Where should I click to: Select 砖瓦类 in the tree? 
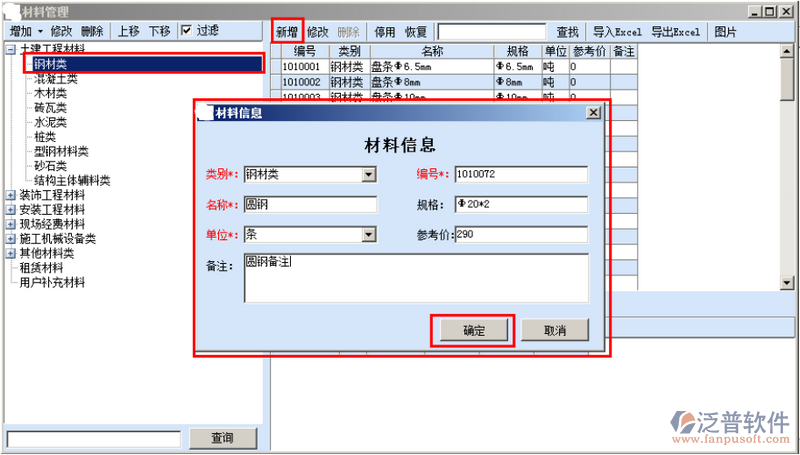(51, 108)
